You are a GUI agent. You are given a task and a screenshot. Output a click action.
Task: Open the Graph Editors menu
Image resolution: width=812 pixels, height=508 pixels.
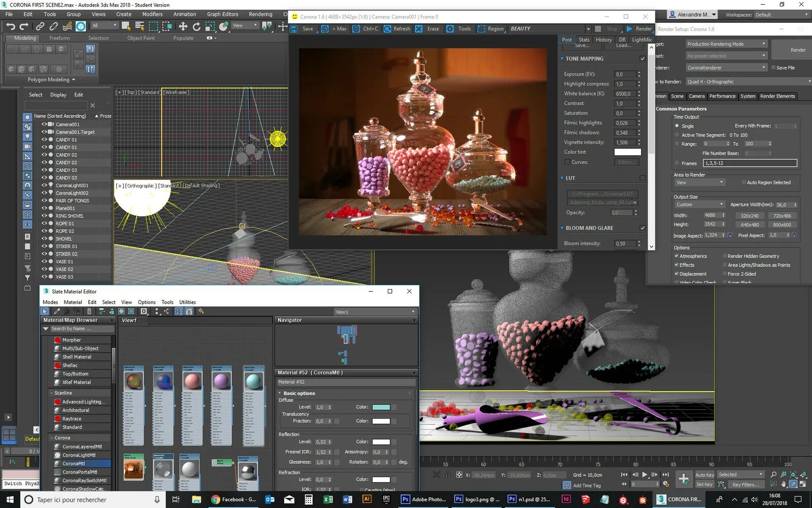pos(222,14)
